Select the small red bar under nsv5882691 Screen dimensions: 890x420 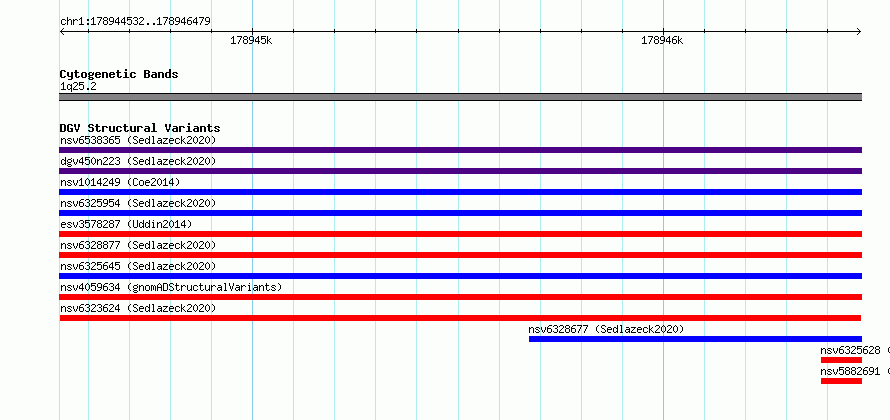[841, 381]
